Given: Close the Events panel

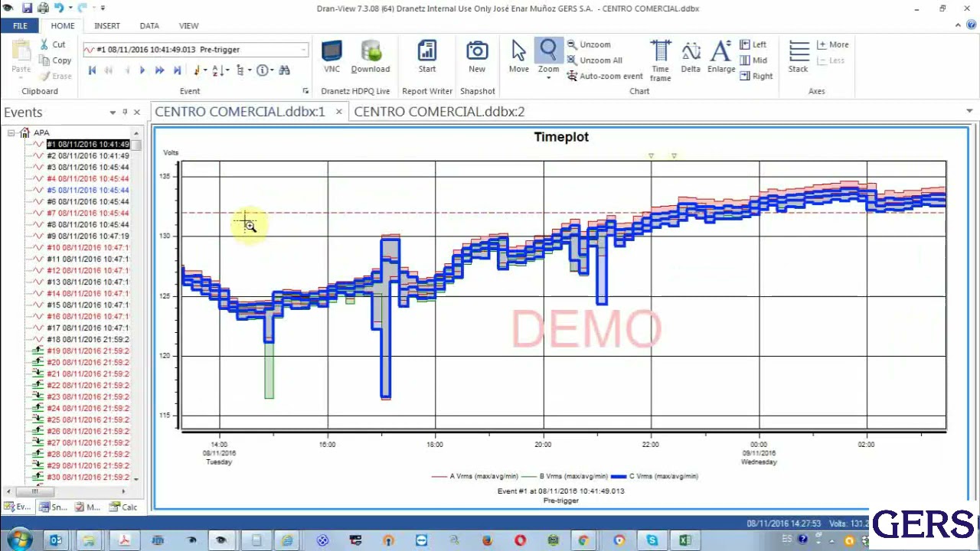Looking at the screenshot, I should coord(137,112).
